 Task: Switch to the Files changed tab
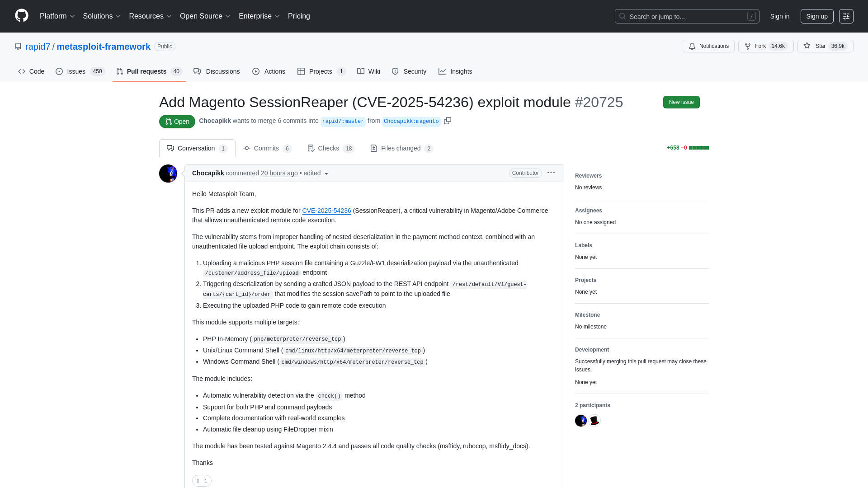coord(401,148)
